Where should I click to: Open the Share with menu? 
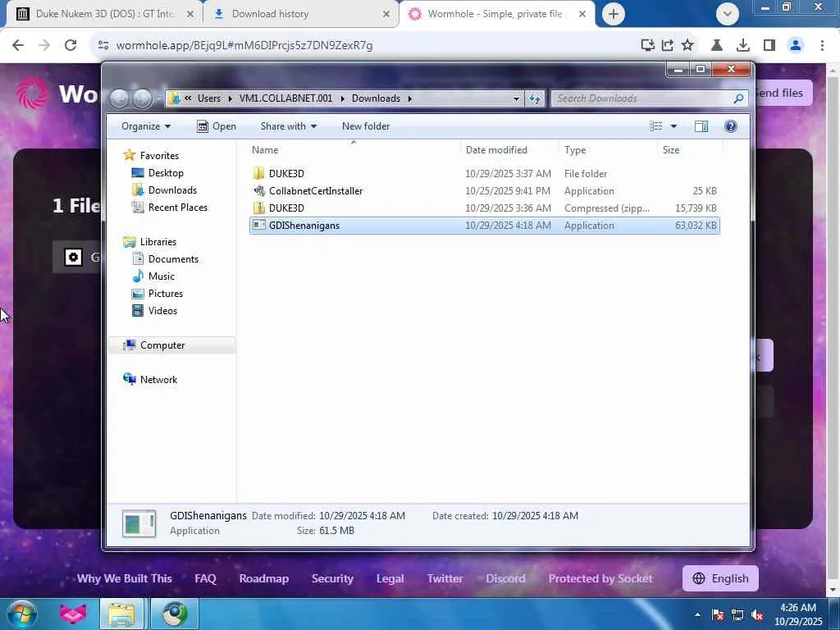tap(288, 126)
